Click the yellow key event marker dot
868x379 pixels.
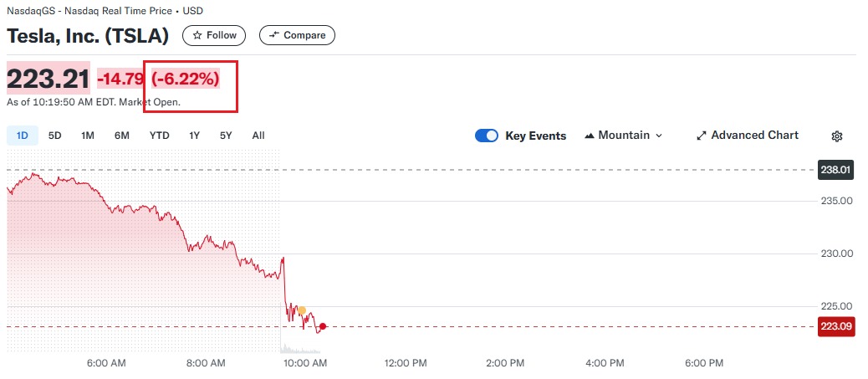click(x=302, y=310)
